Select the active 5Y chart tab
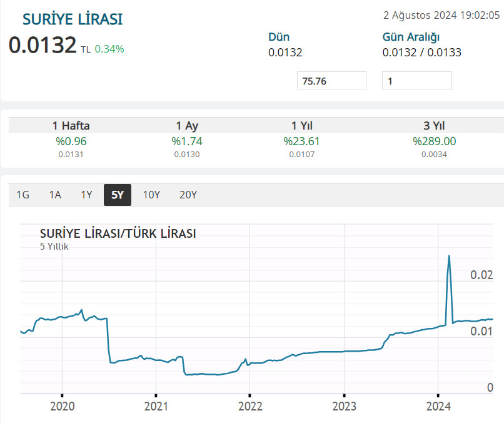Screen dimensions: 504x423 pyautogui.click(x=118, y=195)
